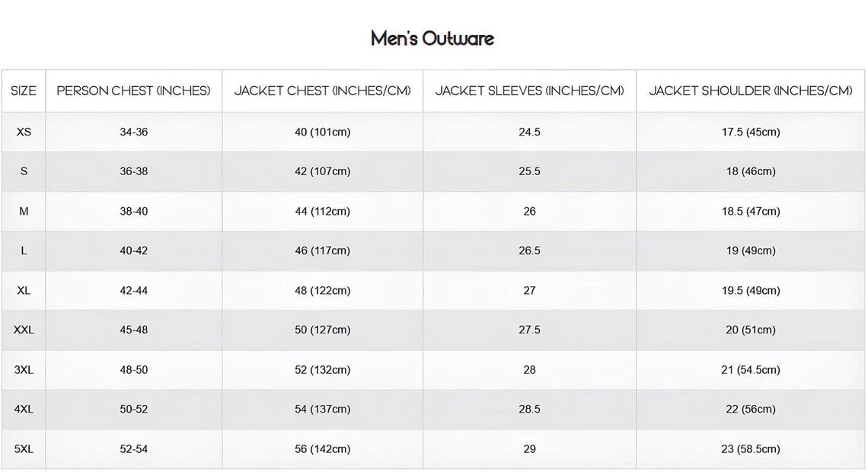Click the PERSON CHEST (INCHES) header
This screenshot has width=868, height=472.
(133, 91)
